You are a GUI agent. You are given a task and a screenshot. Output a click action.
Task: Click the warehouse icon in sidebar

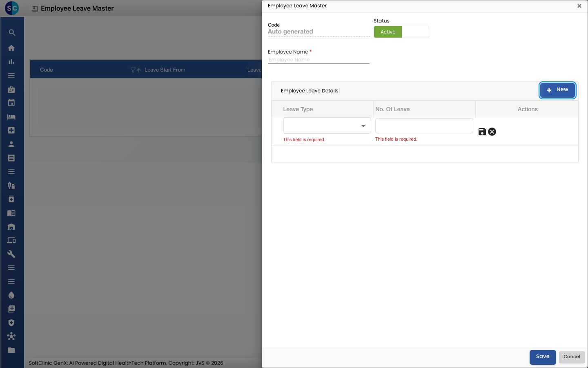point(11,227)
